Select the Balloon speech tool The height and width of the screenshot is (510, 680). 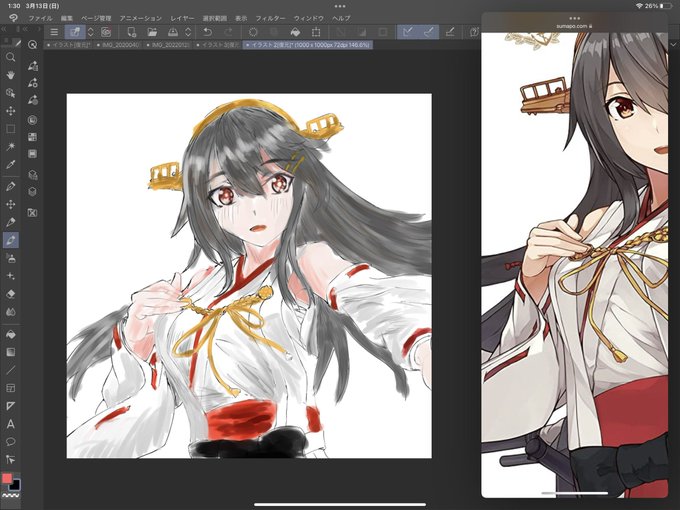click(10, 441)
